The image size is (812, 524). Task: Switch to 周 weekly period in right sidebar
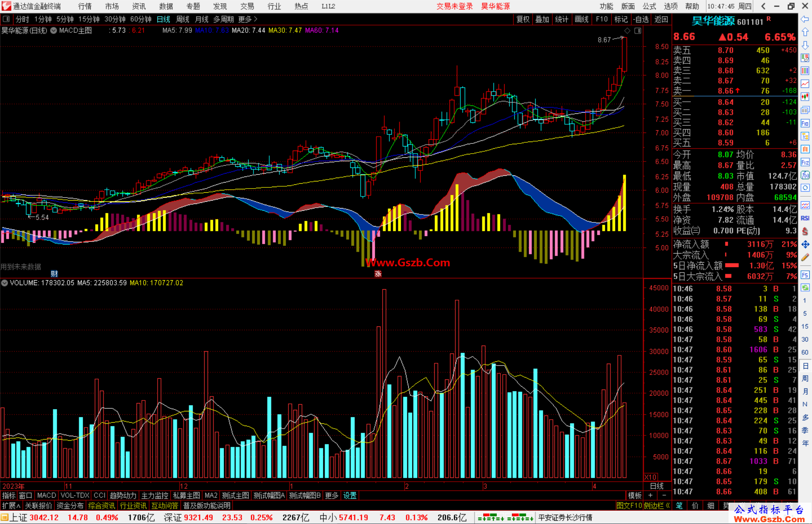[805, 378]
